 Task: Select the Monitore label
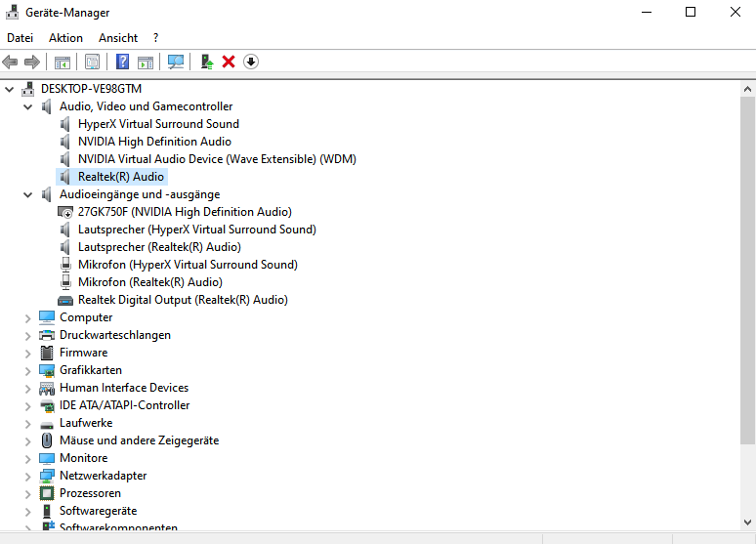pos(83,458)
